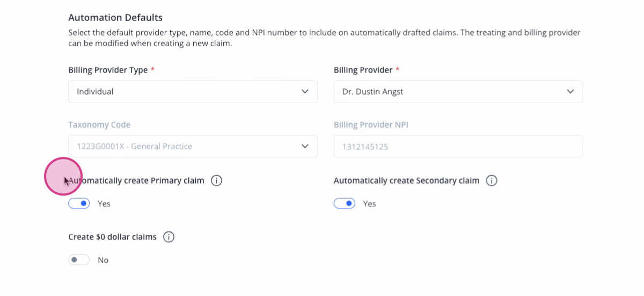Click the Billing Provider NPI field
This screenshot has height=296, width=644.
point(458,146)
